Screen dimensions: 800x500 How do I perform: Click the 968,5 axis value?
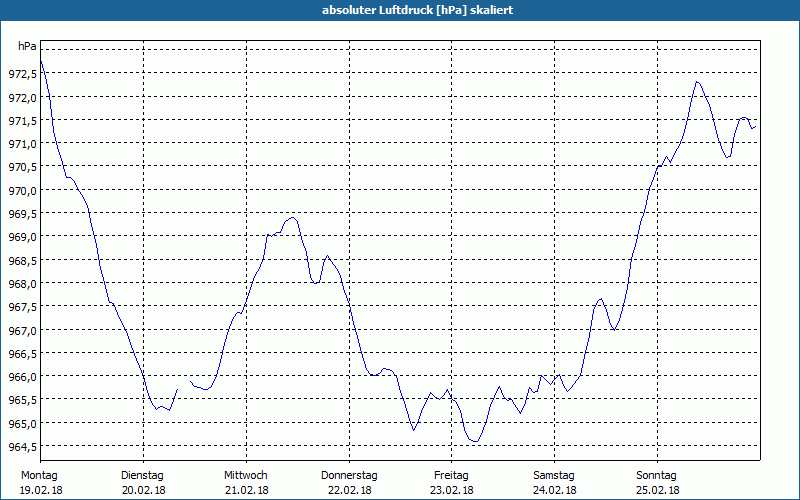pos(23,261)
